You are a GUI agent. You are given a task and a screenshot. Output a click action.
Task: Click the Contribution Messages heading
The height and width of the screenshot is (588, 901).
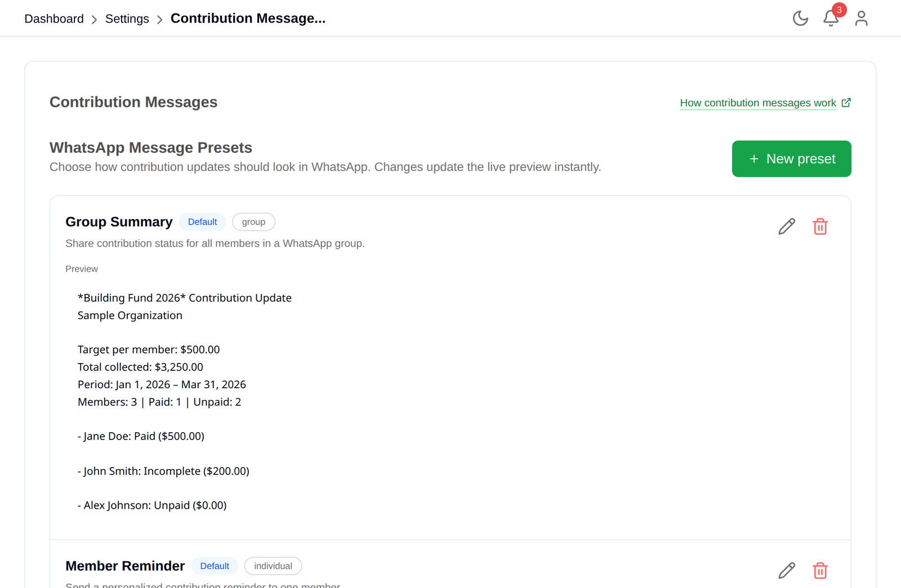133,102
